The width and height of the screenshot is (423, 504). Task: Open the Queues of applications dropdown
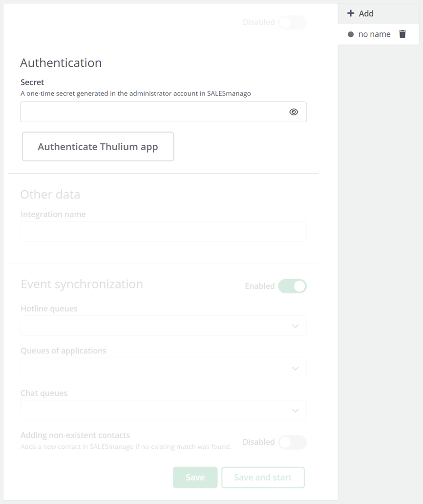[x=163, y=368]
